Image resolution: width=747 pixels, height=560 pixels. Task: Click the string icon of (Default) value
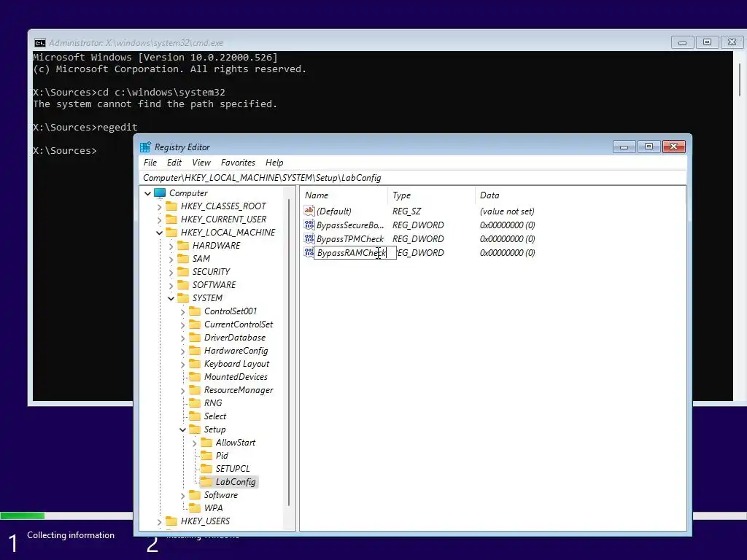tap(309, 211)
